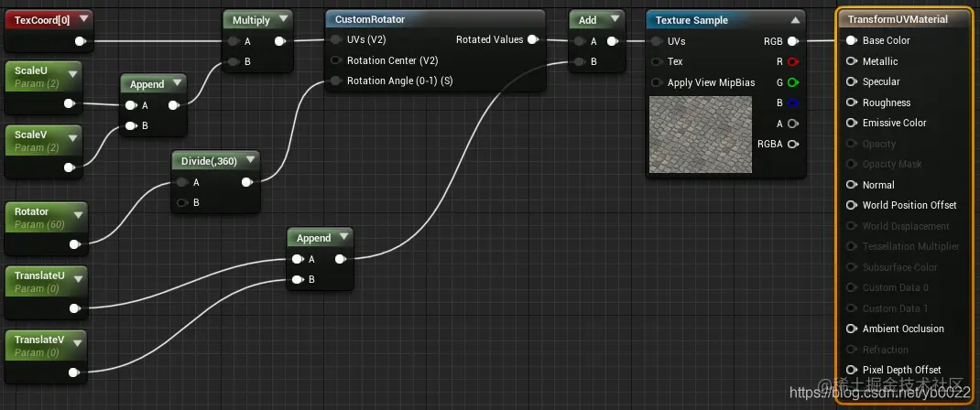
Task: Click the Rotator param output pin
Action: click(74, 244)
